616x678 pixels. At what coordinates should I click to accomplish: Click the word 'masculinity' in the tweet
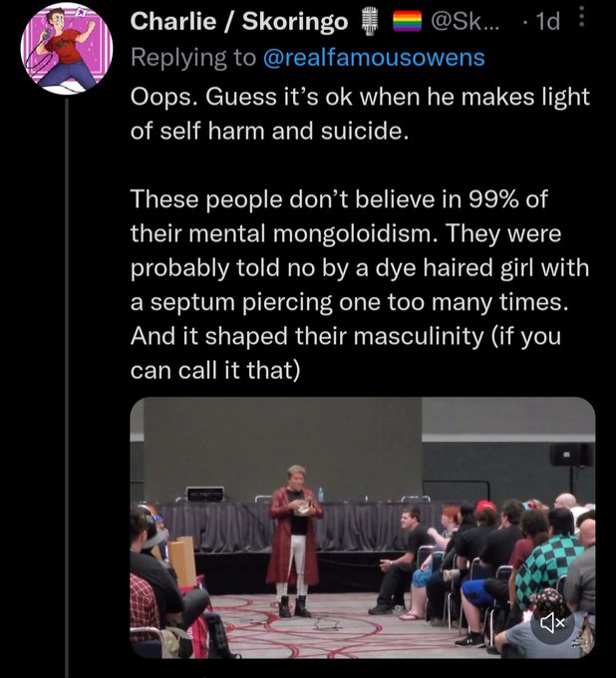point(419,336)
